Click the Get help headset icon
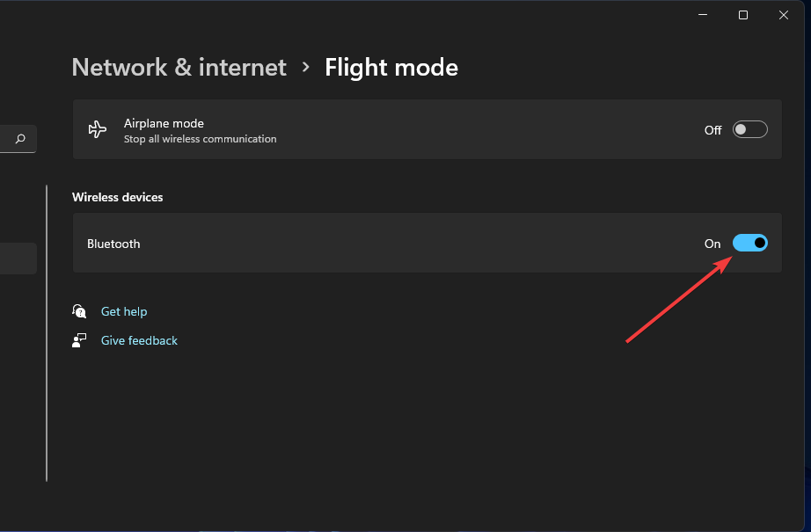 coord(79,310)
